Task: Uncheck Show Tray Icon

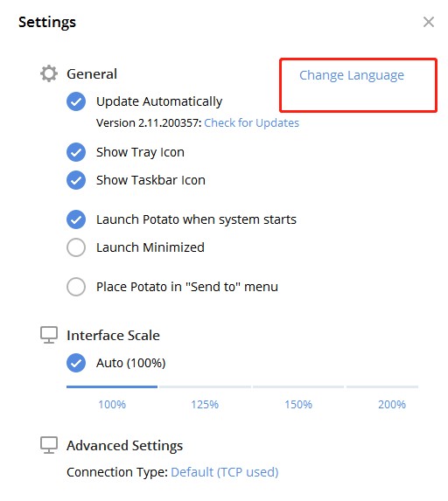Action: tap(76, 152)
